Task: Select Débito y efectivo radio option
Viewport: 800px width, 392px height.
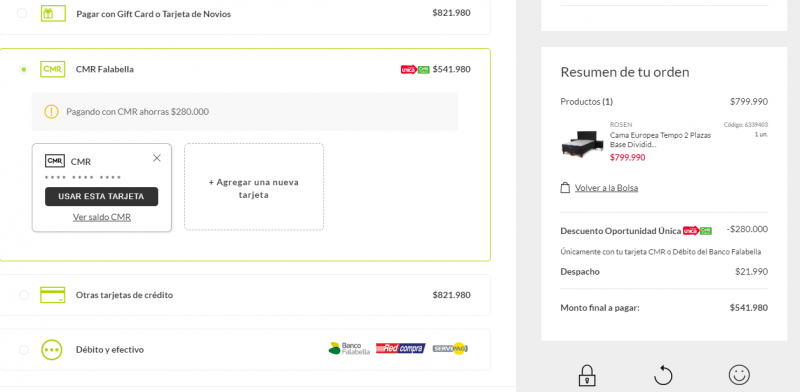Action: click(24, 350)
